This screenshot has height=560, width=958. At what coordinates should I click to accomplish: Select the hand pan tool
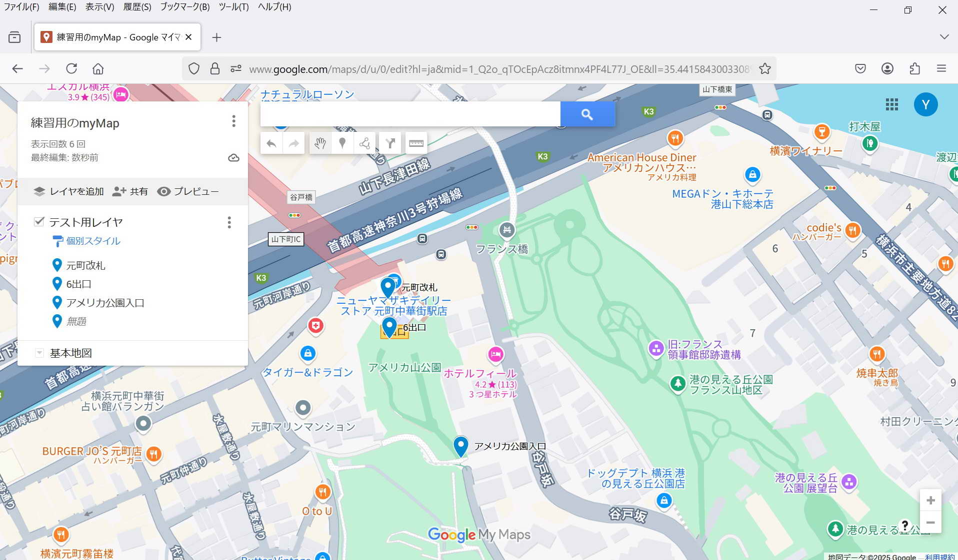tap(320, 144)
